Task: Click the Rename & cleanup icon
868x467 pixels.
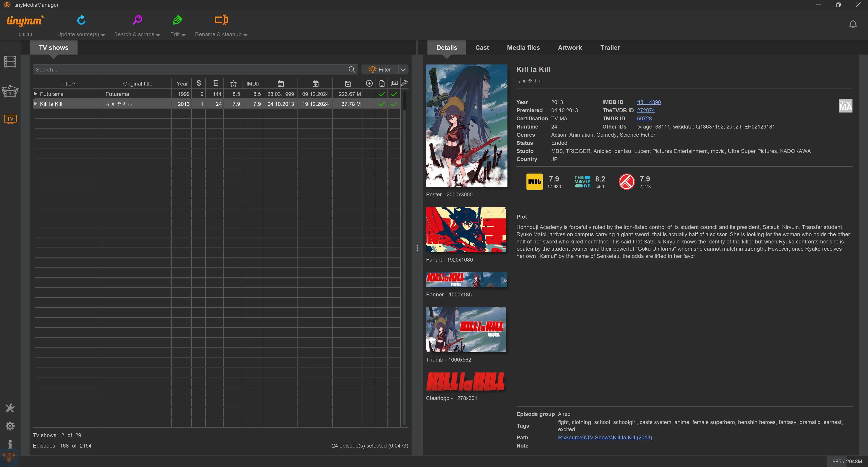Action: [x=221, y=20]
